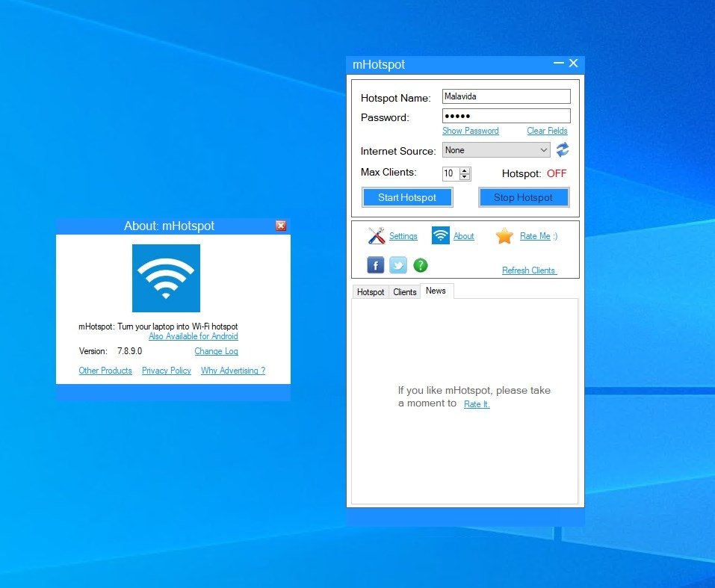Click the red OFF hotspot status
Screen dimensions: 715x588
[x=557, y=173]
